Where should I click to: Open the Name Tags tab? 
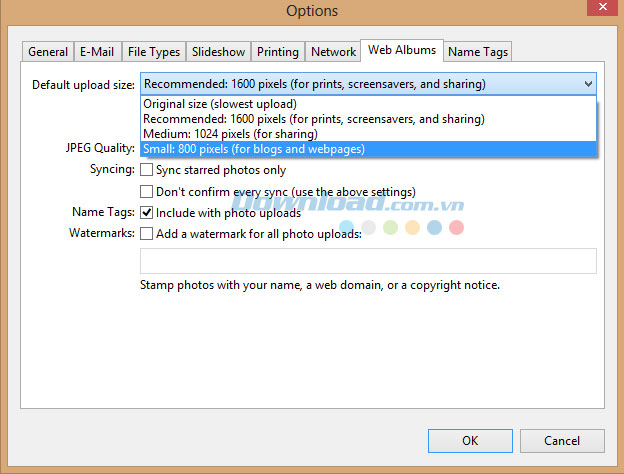coord(478,52)
